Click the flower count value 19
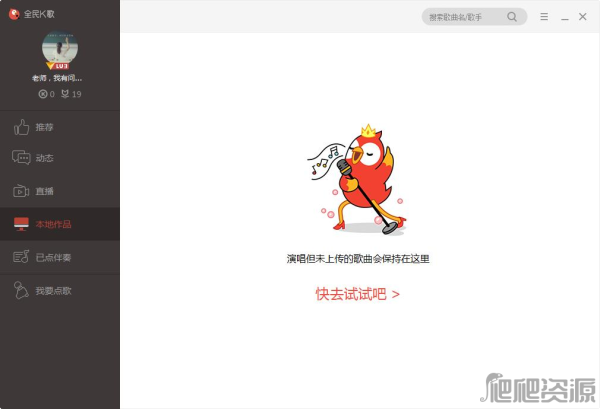600x409 pixels. tap(77, 94)
